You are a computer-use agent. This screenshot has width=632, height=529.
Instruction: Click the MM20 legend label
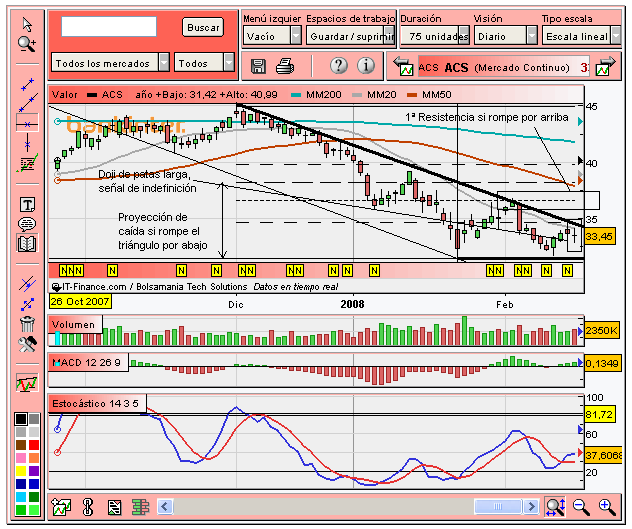[x=381, y=95]
